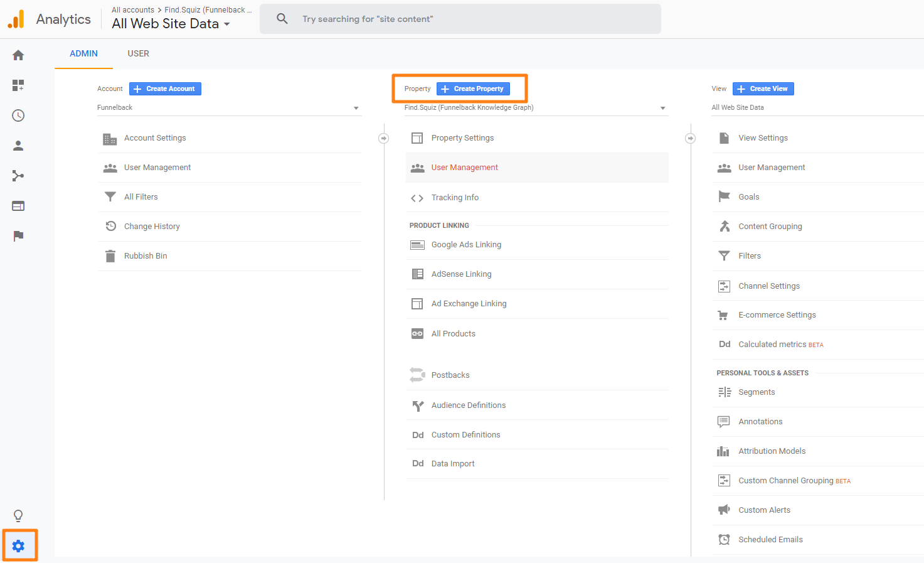This screenshot has height=563, width=924.
Task: Select the ADMIN tab
Action: (83, 54)
